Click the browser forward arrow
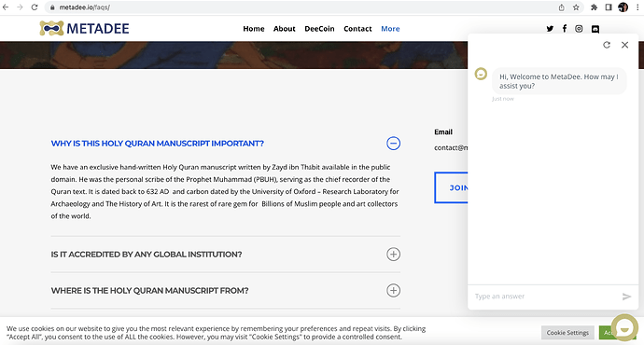The image size is (644, 345). [20, 7]
